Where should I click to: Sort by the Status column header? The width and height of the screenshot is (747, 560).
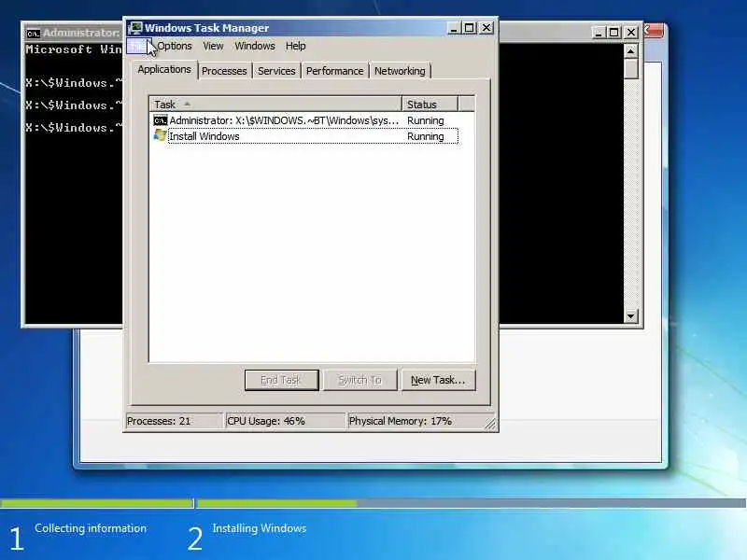430,105
